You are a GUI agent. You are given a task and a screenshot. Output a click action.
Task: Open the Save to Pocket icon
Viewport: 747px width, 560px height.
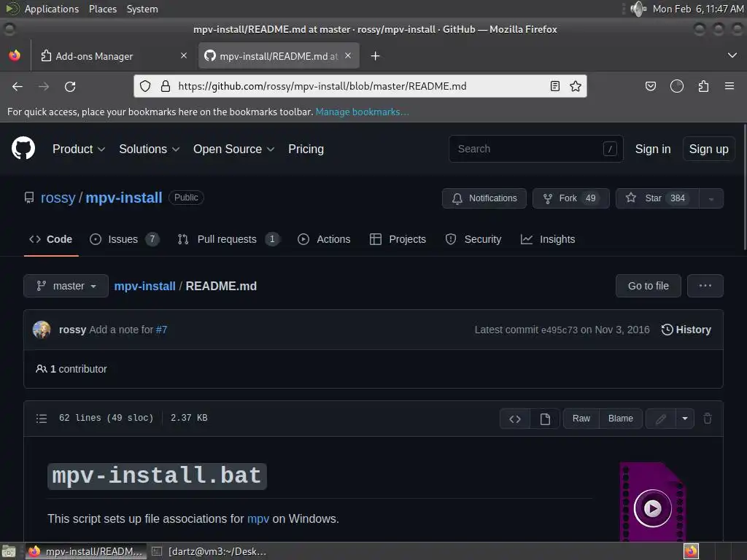[651, 86]
